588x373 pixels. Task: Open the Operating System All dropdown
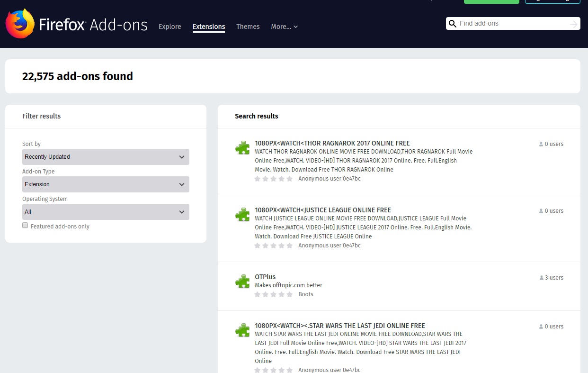[x=106, y=212]
